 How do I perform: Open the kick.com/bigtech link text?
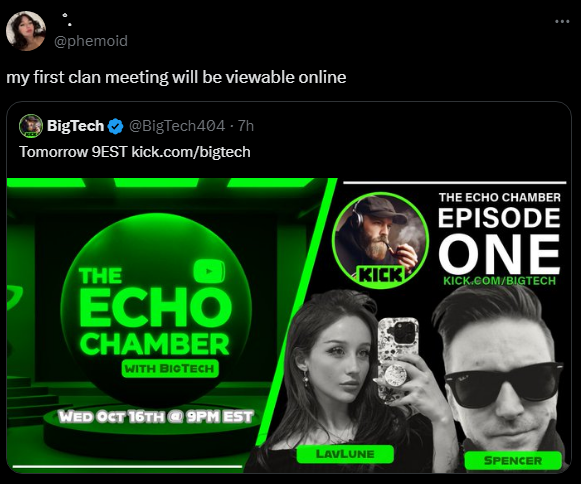191,152
